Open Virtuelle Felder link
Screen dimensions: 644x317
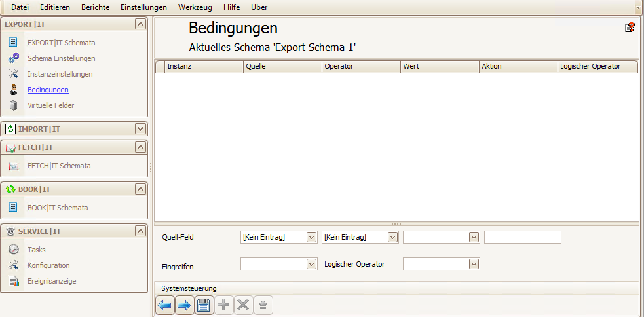click(x=51, y=105)
